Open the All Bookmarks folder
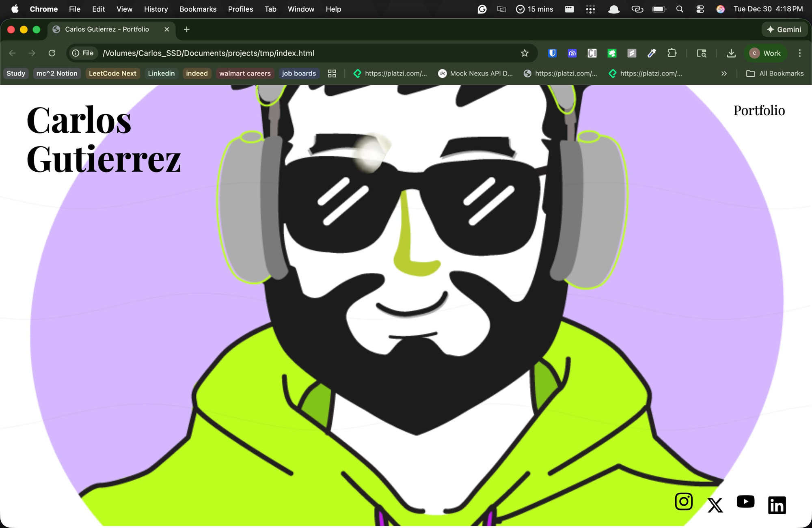Screen dimensions: 812x528 point(775,73)
